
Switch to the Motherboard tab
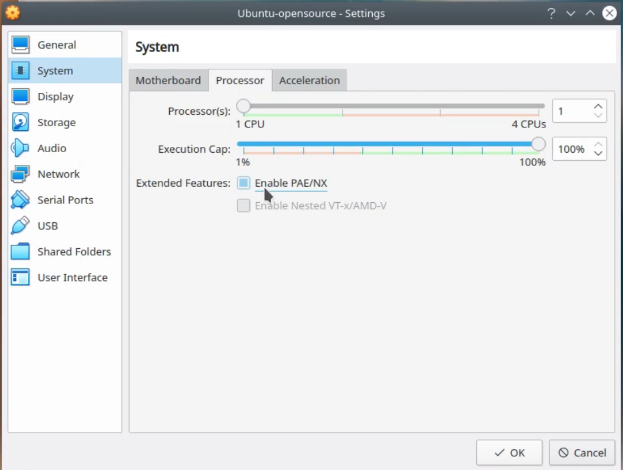coord(168,80)
